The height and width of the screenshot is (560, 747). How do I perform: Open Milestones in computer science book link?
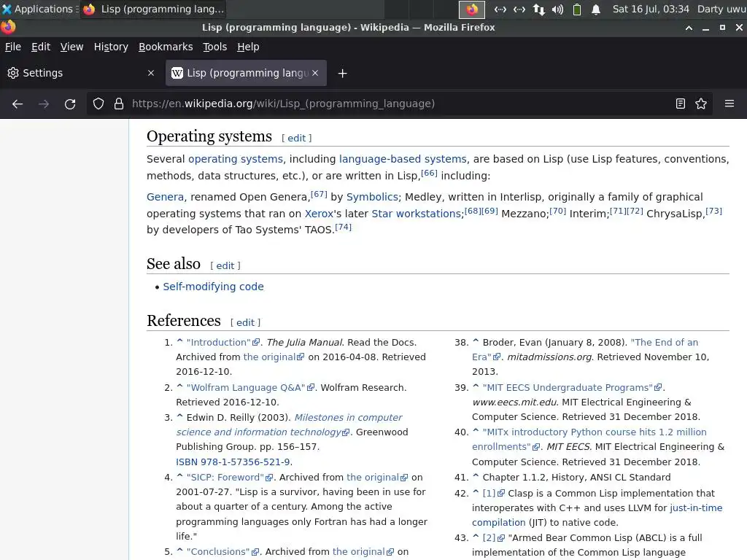(x=290, y=425)
